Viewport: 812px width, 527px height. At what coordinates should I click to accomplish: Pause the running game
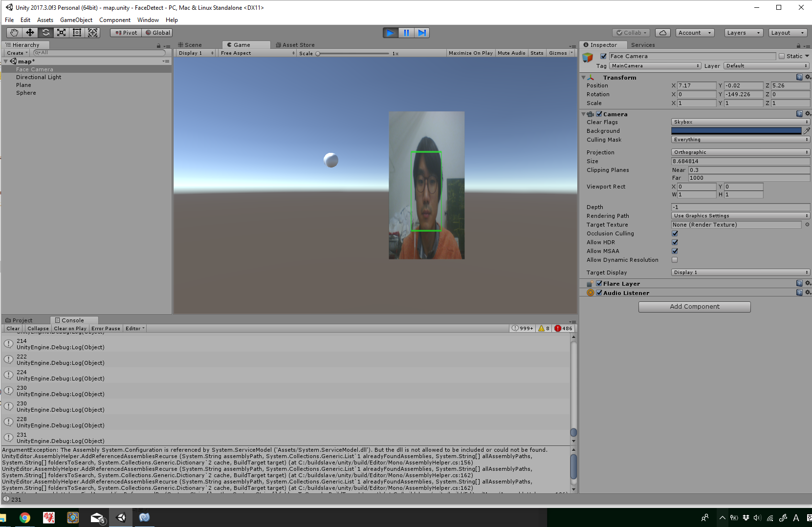click(x=406, y=33)
